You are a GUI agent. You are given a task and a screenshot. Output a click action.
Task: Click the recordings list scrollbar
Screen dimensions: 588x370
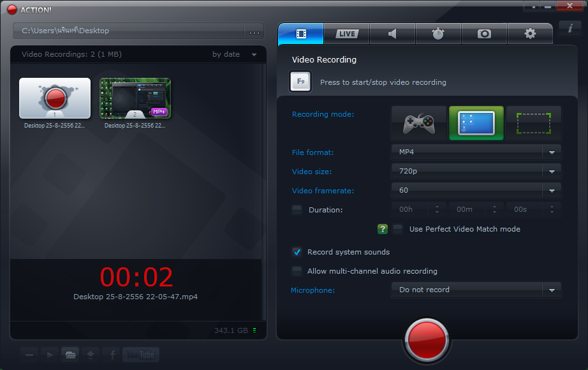pyautogui.click(x=264, y=191)
